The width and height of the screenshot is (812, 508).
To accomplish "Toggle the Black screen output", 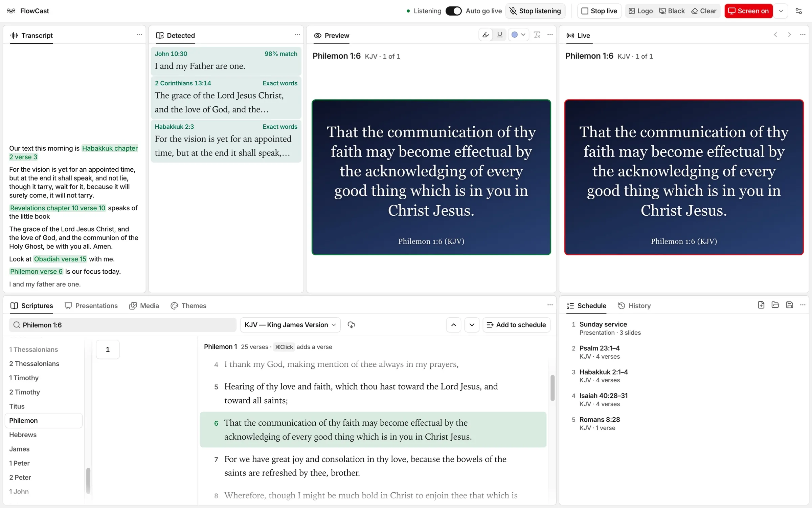I will [672, 11].
